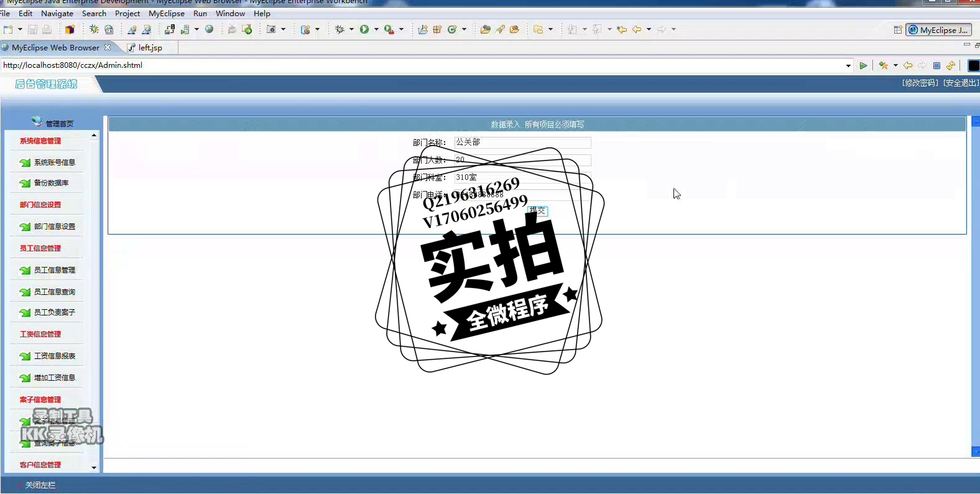Click the 部门人数 input field
The height and width of the screenshot is (494, 980).
pyautogui.click(x=522, y=160)
